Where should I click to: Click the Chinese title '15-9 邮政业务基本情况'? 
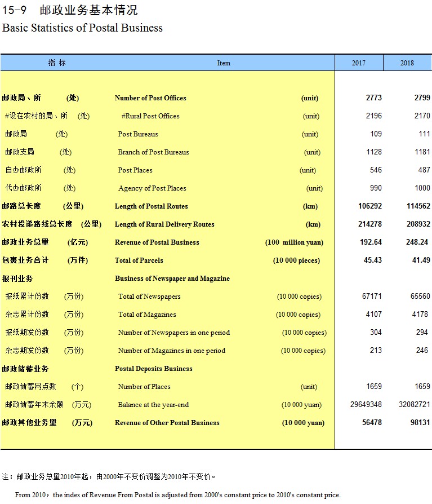70,10
